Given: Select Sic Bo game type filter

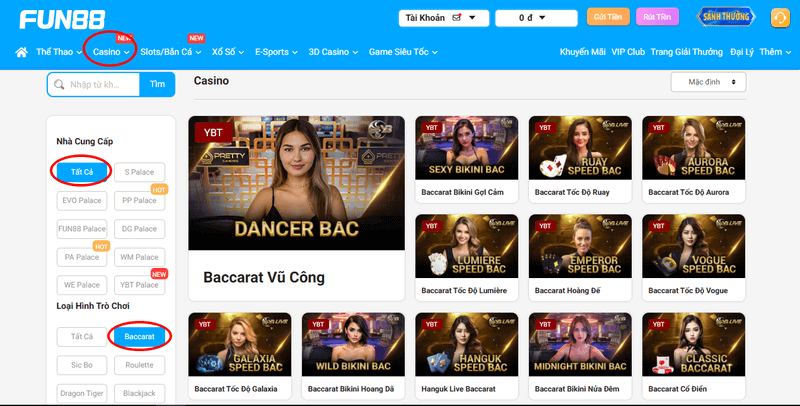Looking at the screenshot, I should click(82, 365).
